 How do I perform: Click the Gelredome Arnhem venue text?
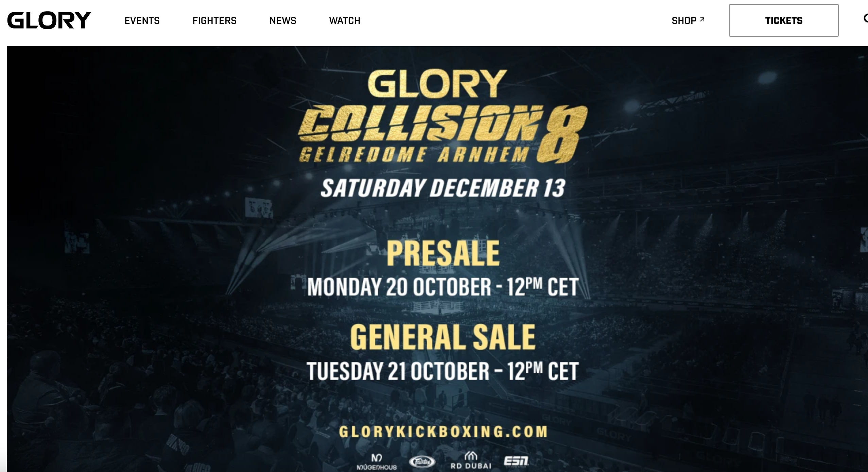click(x=414, y=155)
